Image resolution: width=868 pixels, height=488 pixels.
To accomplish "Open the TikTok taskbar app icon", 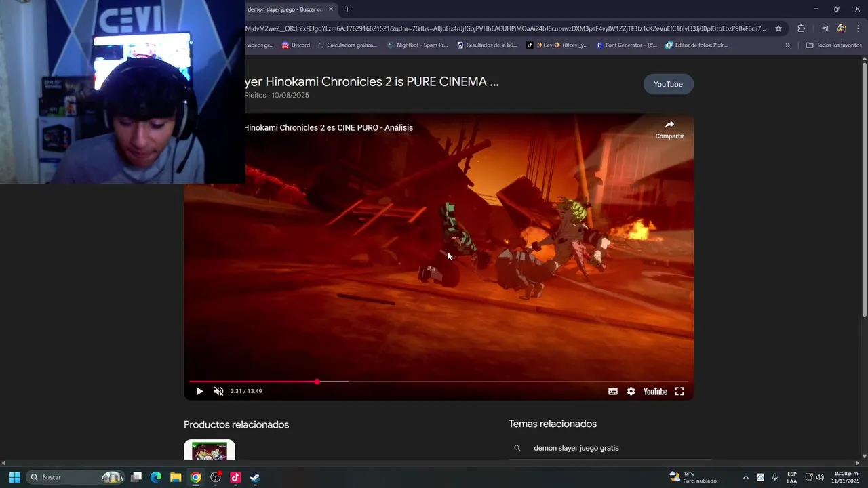I will (x=235, y=477).
